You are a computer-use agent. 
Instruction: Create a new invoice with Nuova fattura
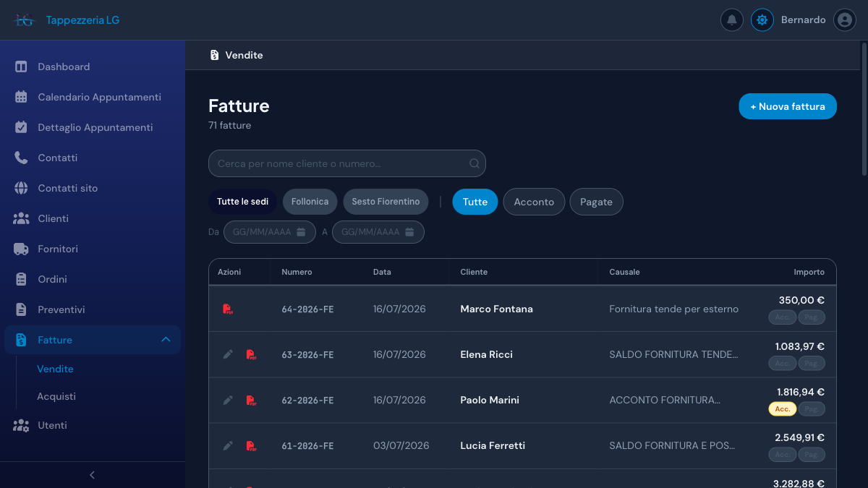(788, 106)
